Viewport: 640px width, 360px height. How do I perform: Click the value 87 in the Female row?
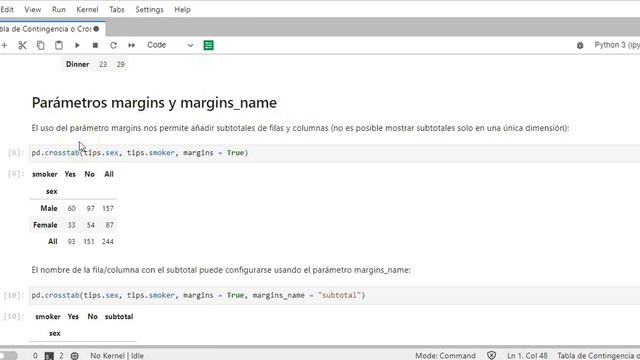(109, 225)
